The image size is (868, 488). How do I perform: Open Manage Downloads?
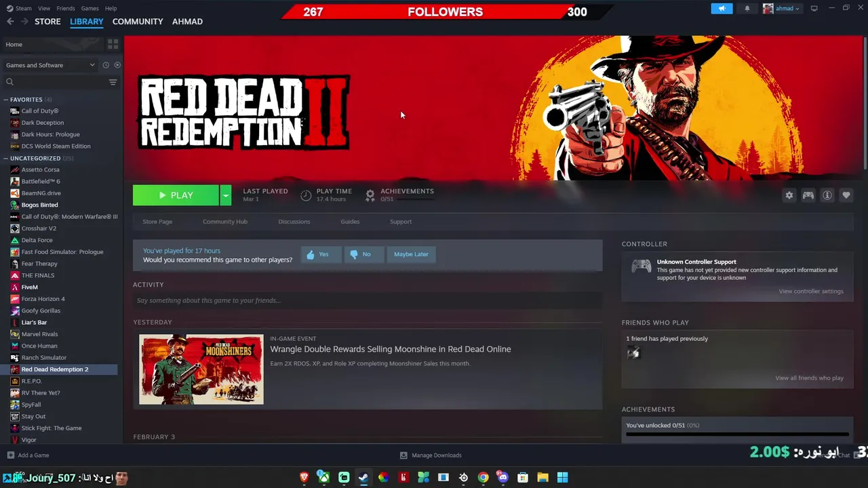point(431,455)
